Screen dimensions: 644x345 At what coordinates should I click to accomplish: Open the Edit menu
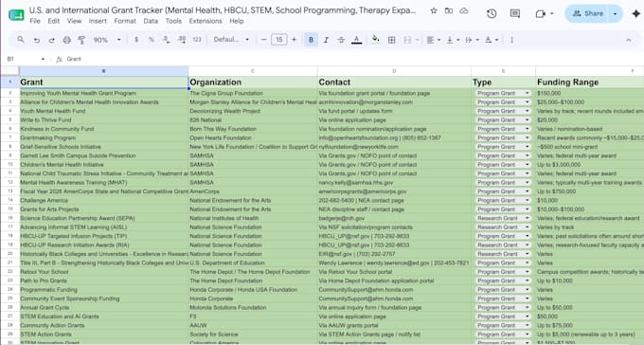53,21
